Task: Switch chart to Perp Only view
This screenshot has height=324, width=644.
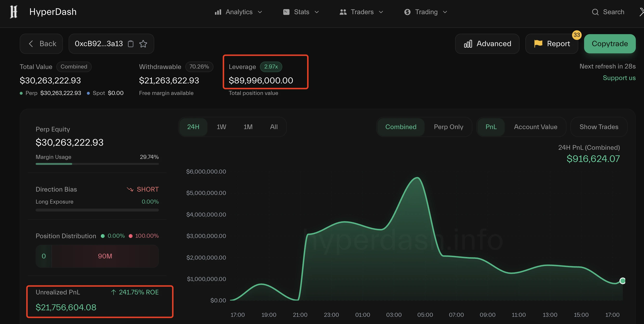Action: 448,127
